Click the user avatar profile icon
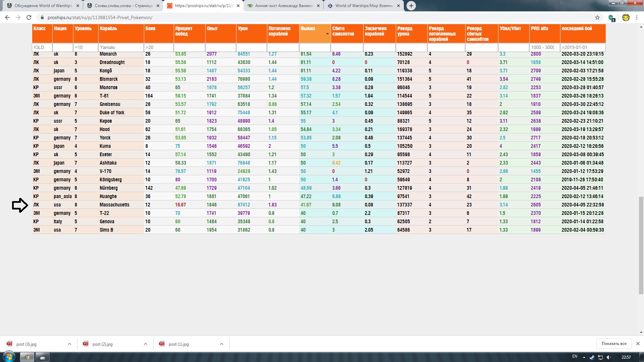Image resolution: width=644 pixels, height=362 pixels. [626, 17]
